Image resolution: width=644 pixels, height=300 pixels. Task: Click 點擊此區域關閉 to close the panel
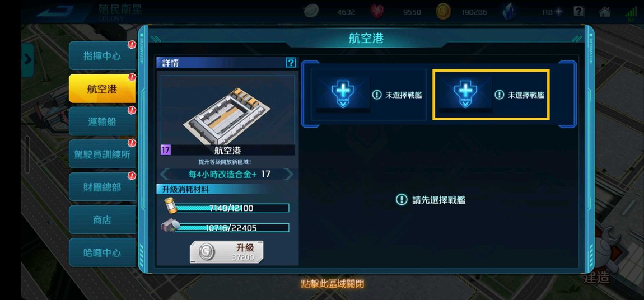(x=332, y=284)
